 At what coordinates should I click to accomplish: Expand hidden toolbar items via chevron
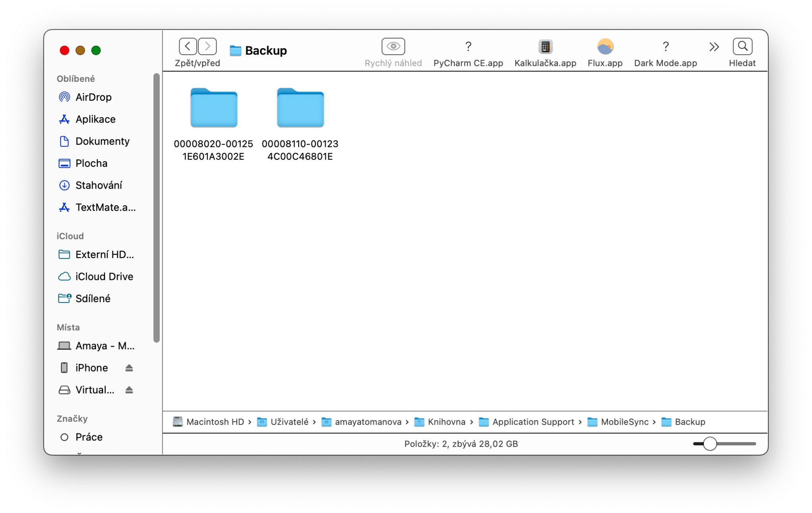pos(714,47)
